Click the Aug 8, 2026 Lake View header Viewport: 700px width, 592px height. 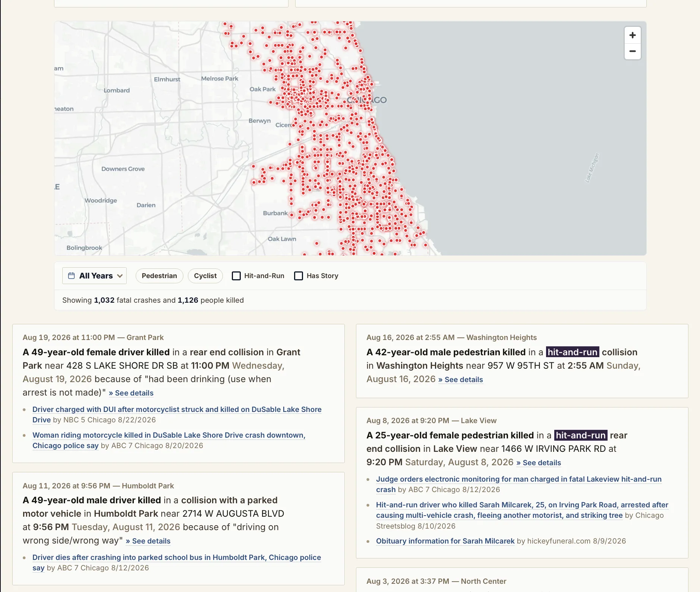[x=431, y=421]
